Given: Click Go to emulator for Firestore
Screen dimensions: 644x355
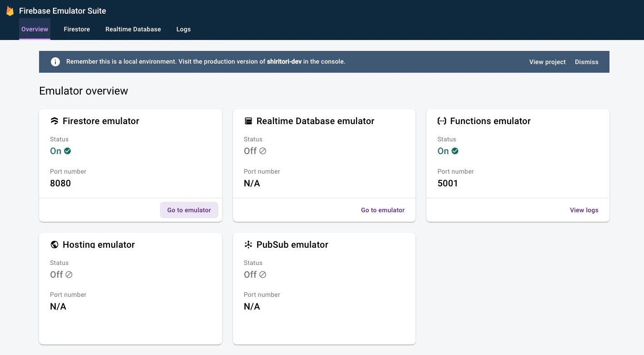Looking at the screenshot, I should (189, 210).
